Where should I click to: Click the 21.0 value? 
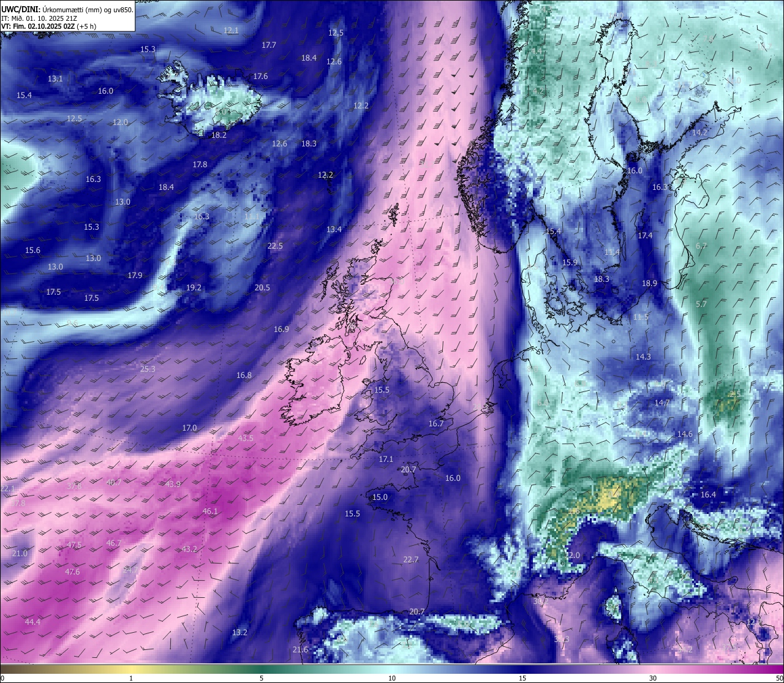point(20,554)
